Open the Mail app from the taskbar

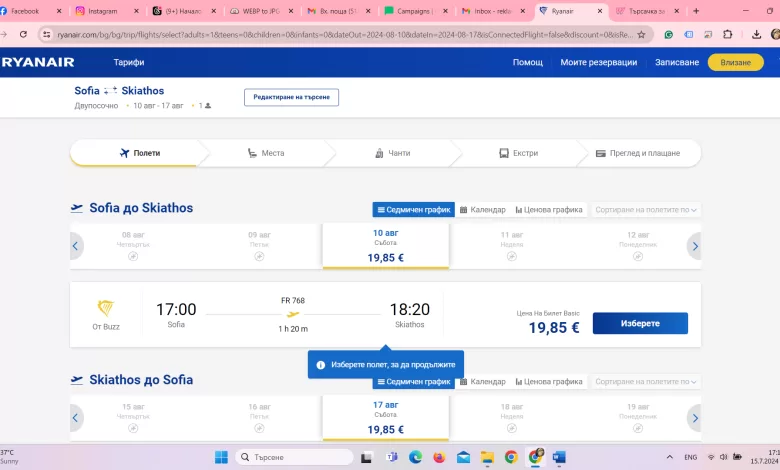pos(463,457)
